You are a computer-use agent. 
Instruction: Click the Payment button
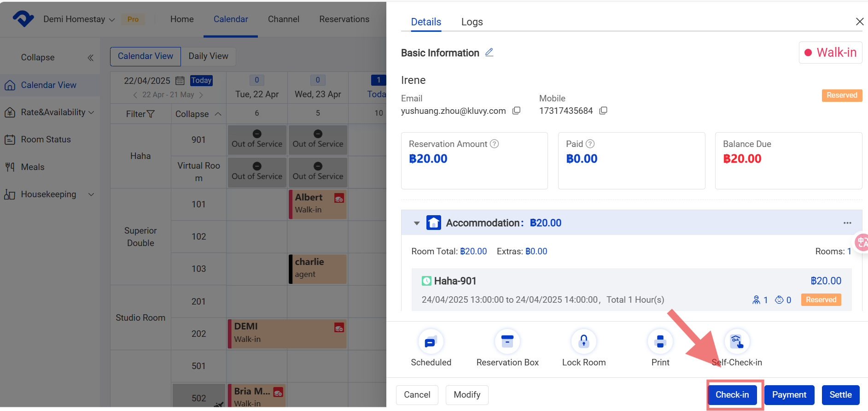click(x=789, y=395)
